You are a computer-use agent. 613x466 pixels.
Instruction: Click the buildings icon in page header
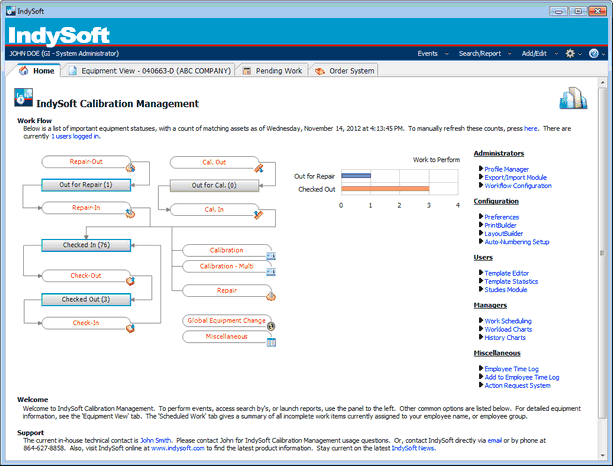(x=572, y=100)
